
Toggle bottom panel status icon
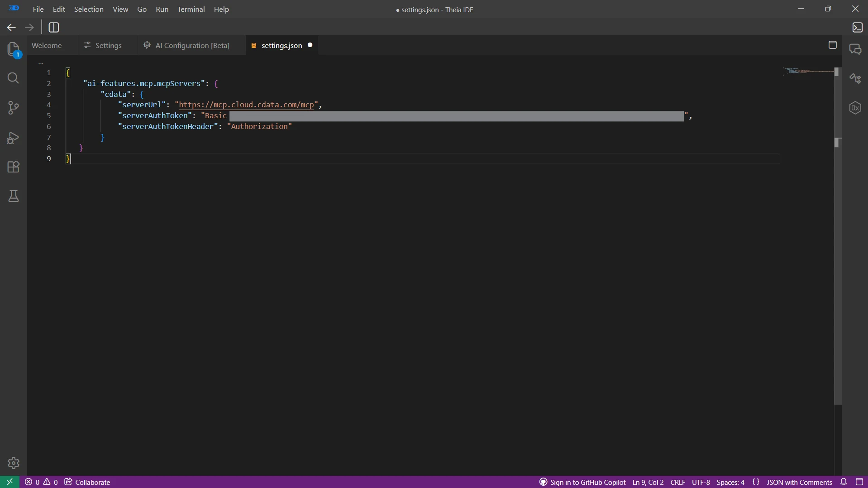[x=859, y=482]
